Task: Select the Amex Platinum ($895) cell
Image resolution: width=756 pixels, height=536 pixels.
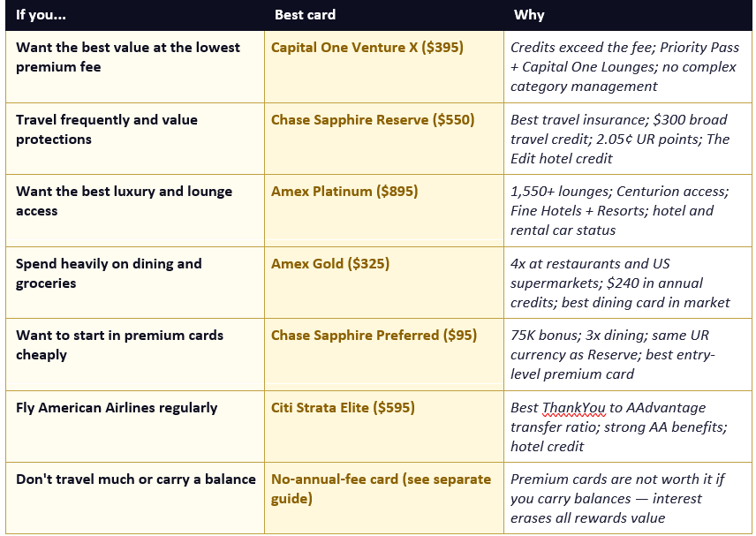Action: click(384, 211)
